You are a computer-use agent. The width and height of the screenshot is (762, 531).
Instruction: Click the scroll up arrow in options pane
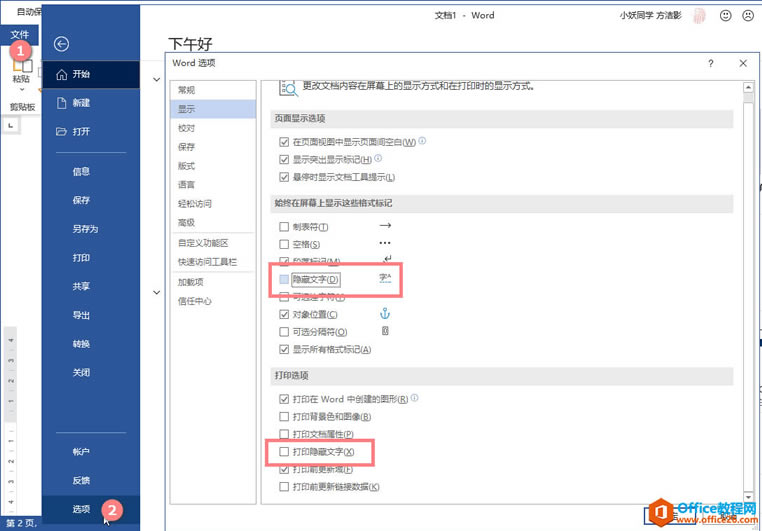pos(748,87)
